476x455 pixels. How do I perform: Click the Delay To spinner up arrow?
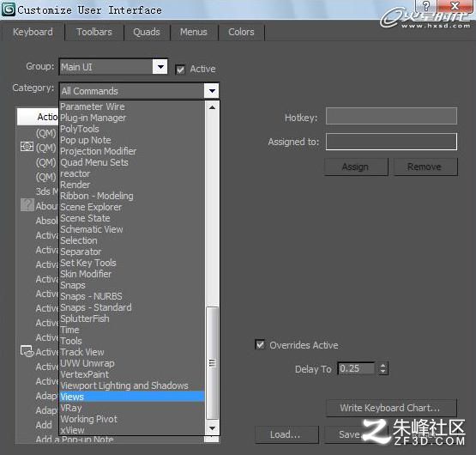(383, 366)
